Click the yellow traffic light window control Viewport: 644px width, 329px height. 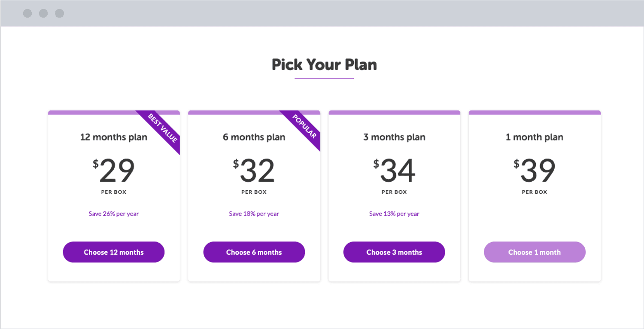click(43, 13)
